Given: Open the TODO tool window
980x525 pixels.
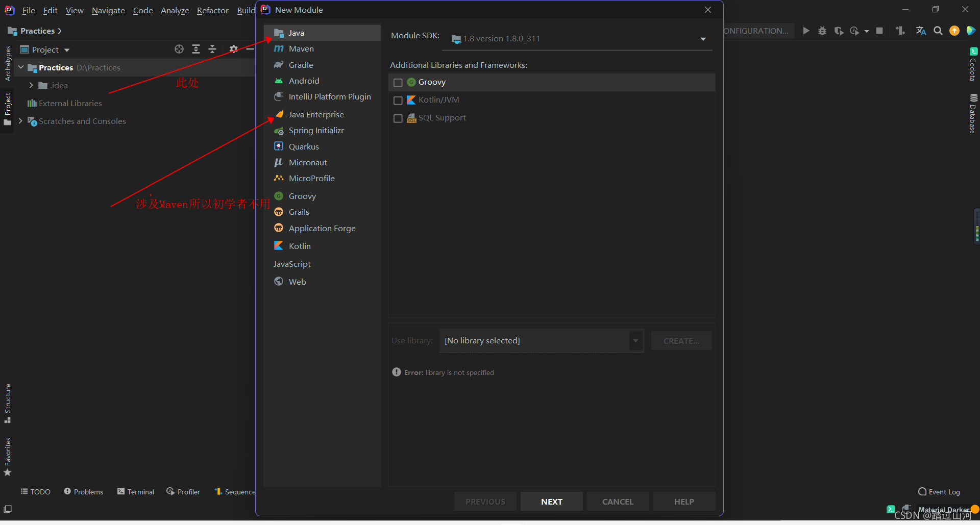Looking at the screenshot, I should [36, 492].
